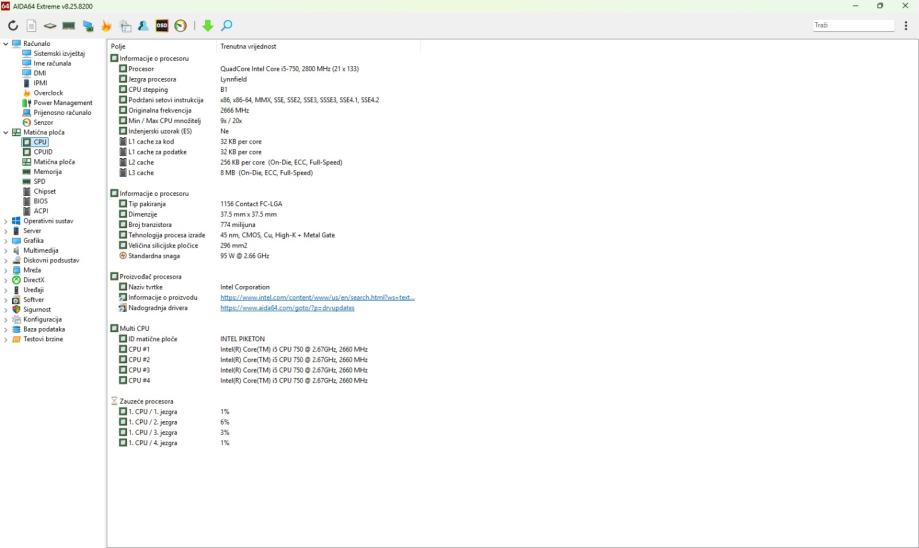Collapse the Matična ploča parent node arrow
The height and width of the screenshot is (548, 919).
click(6, 132)
